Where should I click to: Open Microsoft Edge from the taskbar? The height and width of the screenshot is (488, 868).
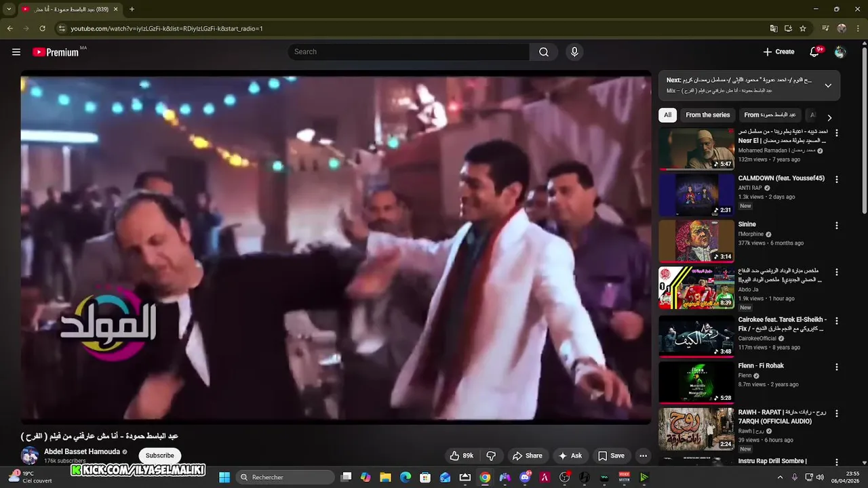[x=406, y=477]
